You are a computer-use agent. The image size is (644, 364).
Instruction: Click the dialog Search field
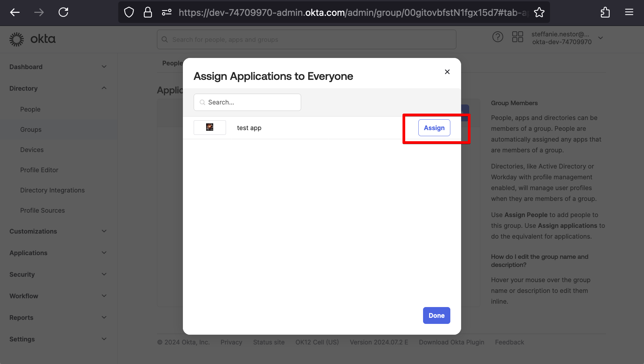coord(247,102)
